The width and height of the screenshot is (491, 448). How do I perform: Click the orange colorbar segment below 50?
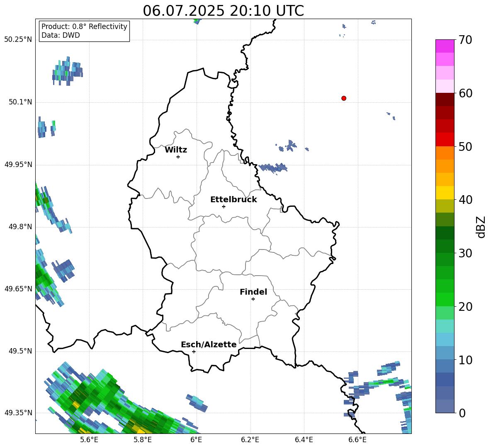pyautogui.click(x=445, y=153)
